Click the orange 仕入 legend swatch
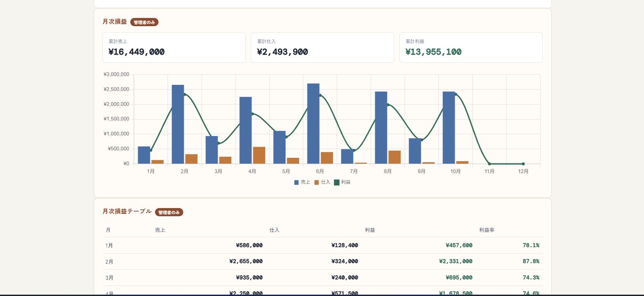 click(317, 182)
